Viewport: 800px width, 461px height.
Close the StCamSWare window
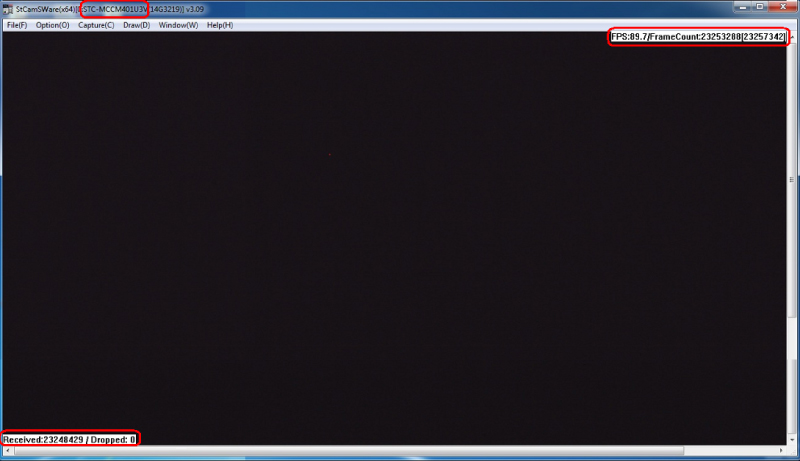[781, 9]
